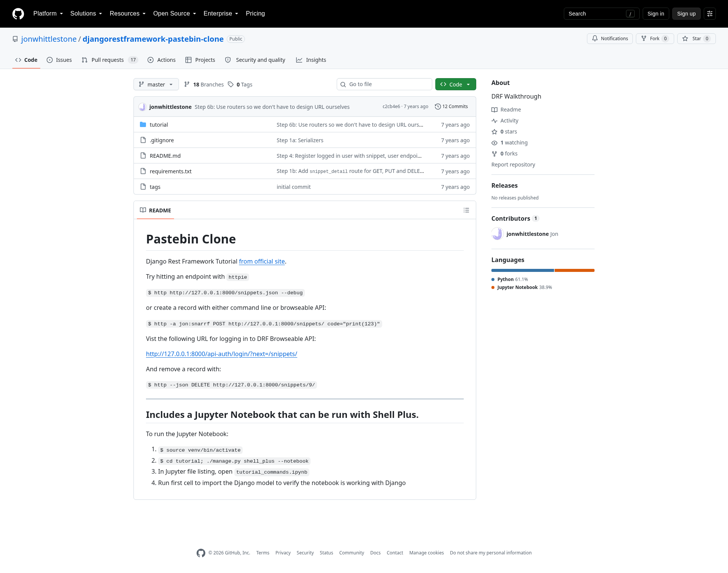Click the .gitignore file icon
Screen dimensions: 728x573
(143, 140)
